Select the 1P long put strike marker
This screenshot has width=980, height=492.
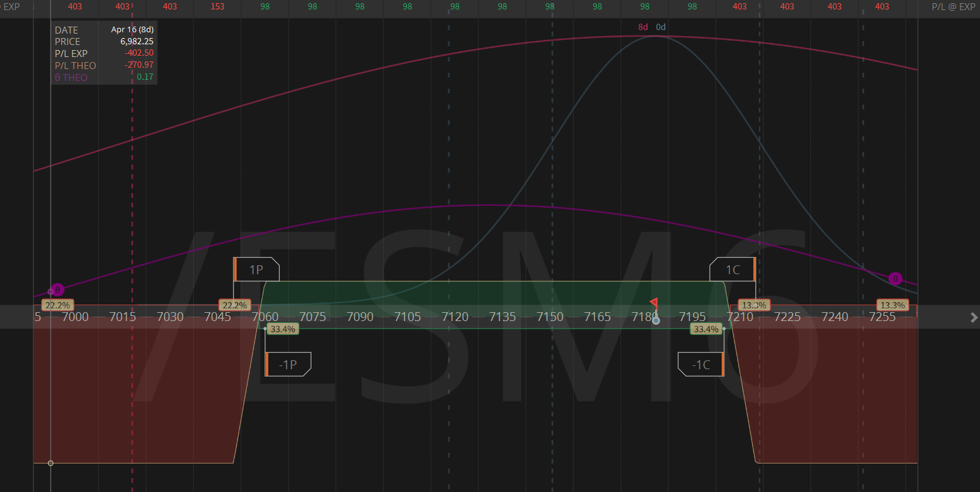click(256, 270)
